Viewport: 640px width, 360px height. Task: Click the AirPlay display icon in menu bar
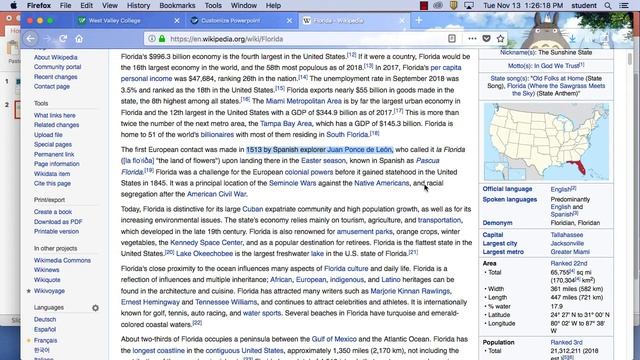[x=469, y=6]
